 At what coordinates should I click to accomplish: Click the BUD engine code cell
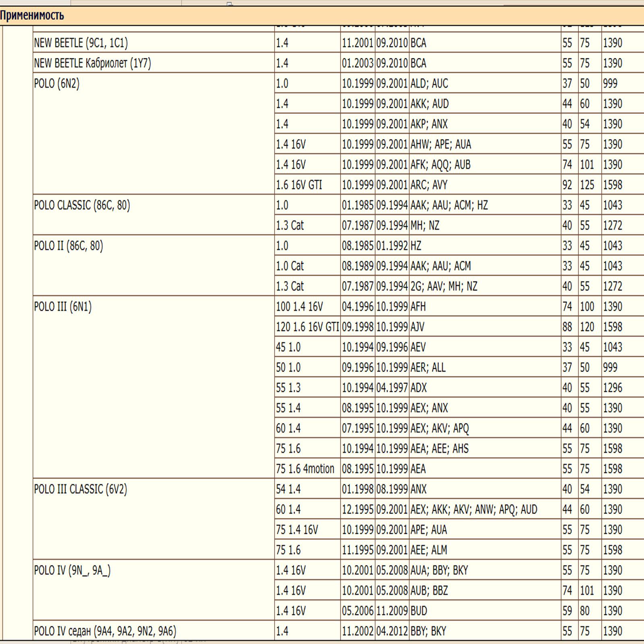[419, 611]
